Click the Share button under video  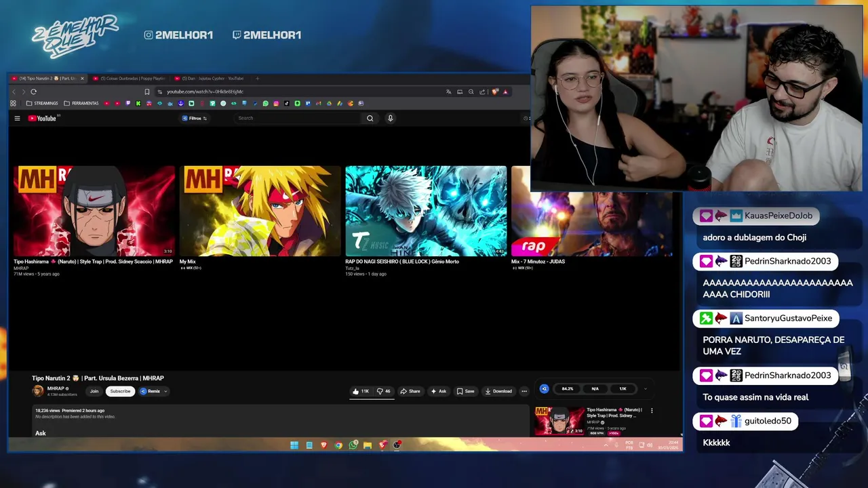(x=410, y=391)
